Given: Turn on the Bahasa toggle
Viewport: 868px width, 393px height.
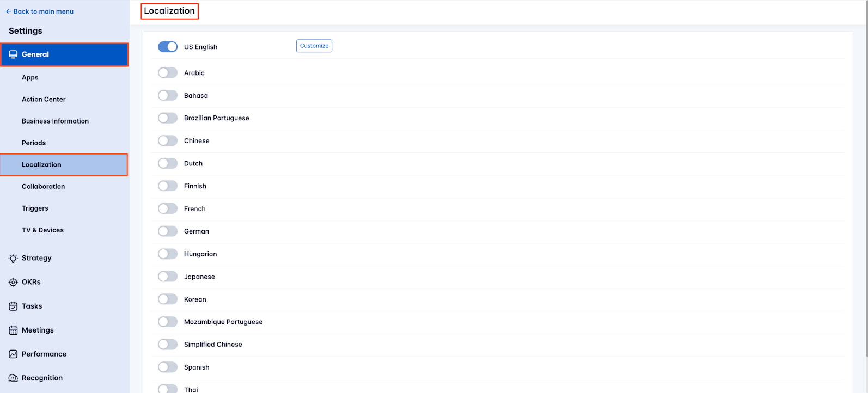Looking at the screenshot, I should (168, 95).
